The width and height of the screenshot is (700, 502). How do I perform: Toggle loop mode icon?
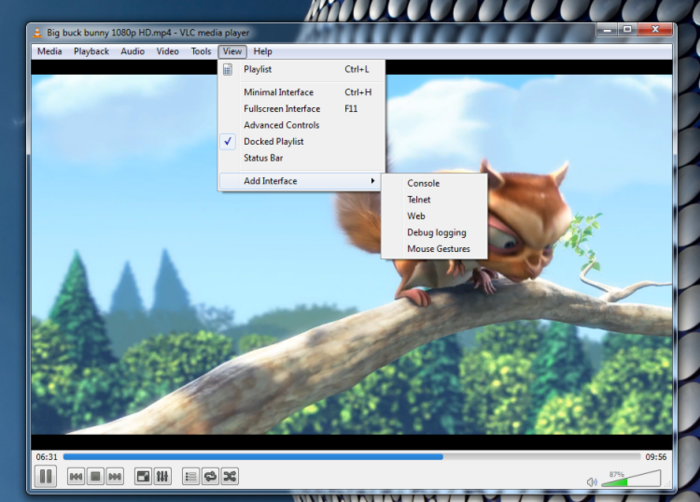(x=210, y=477)
